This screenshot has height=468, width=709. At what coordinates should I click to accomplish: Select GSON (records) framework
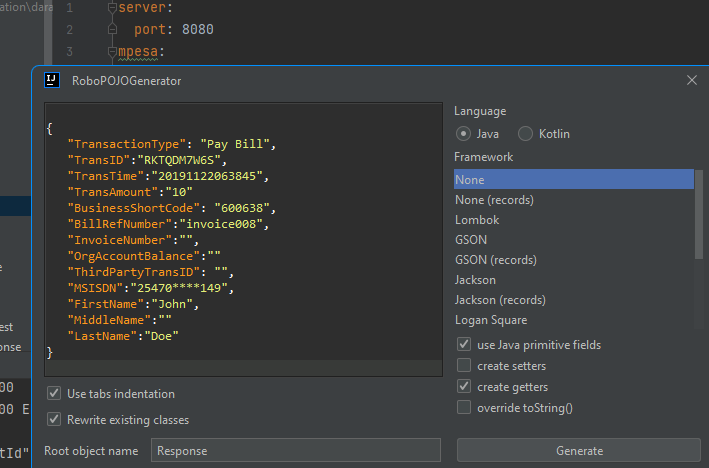point(574,260)
